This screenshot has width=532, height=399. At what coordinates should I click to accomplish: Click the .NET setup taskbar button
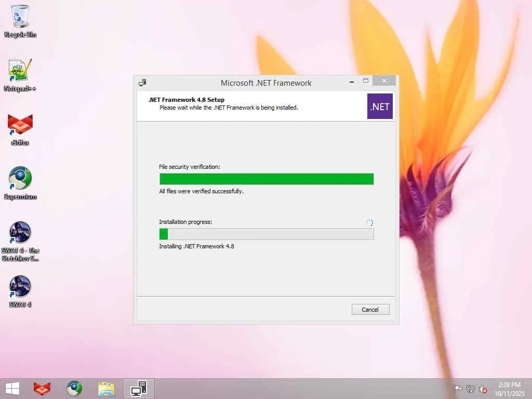click(x=139, y=389)
